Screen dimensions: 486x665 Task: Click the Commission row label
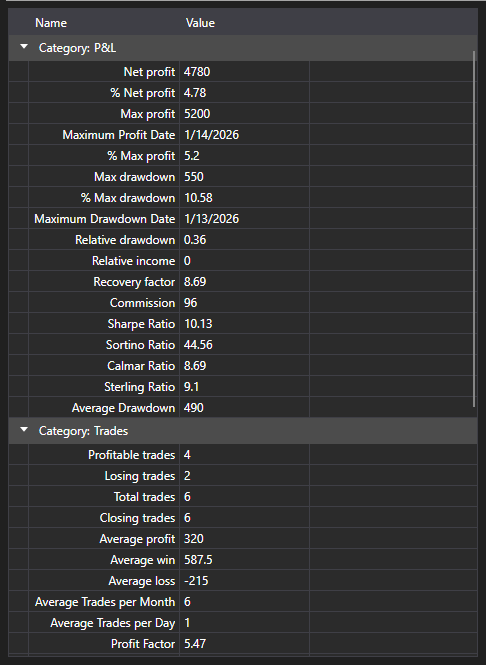[142, 303]
